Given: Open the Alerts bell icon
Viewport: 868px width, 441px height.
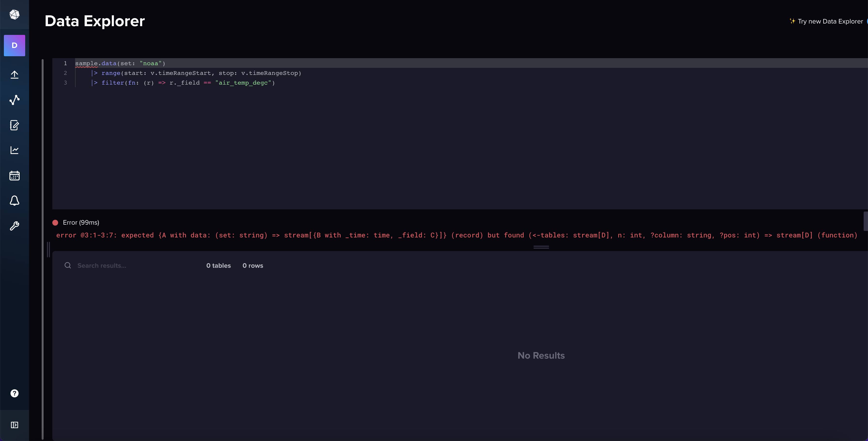Looking at the screenshot, I should tap(15, 201).
